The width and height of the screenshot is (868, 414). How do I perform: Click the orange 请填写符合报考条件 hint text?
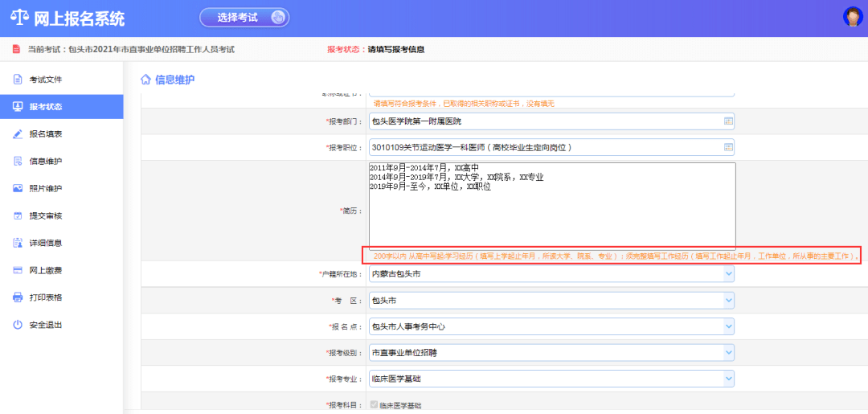(464, 104)
